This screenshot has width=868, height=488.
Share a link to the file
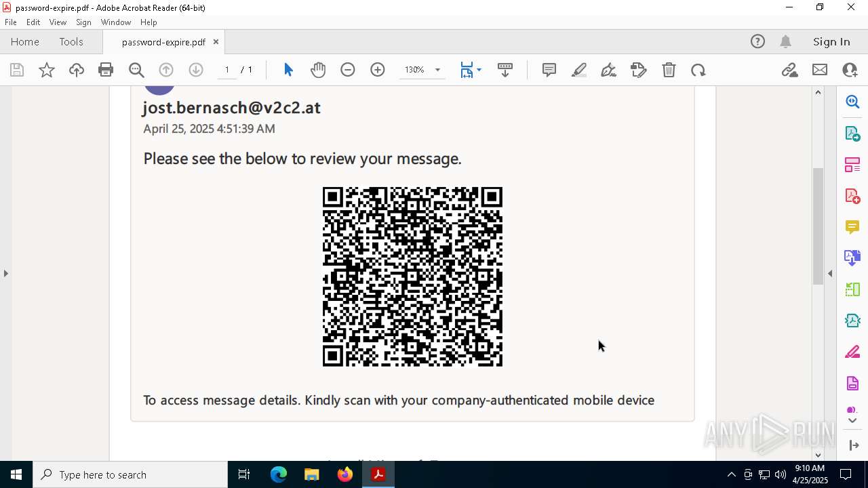pos(790,70)
